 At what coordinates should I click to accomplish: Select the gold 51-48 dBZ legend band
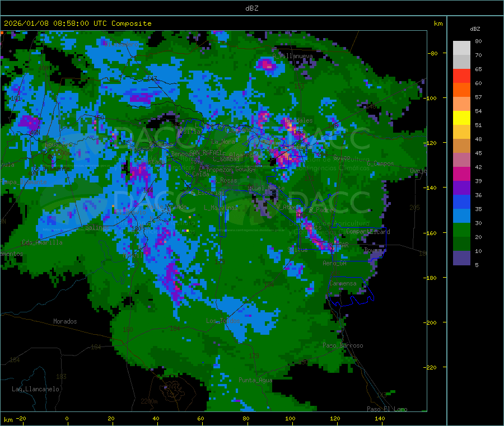click(x=461, y=132)
